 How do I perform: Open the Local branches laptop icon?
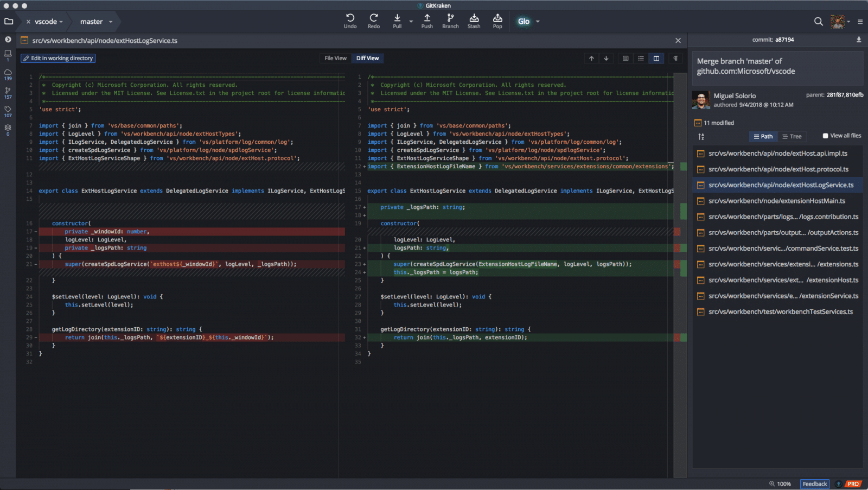pyautogui.click(x=8, y=55)
